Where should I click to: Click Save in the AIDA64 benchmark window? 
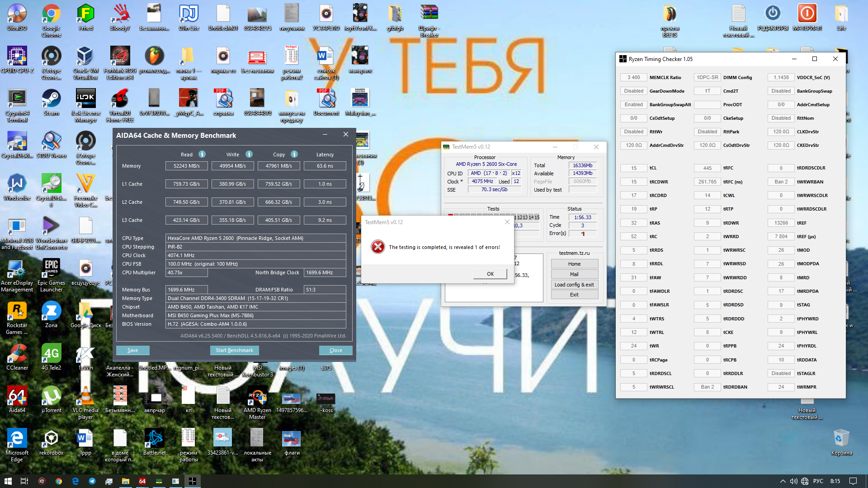(x=132, y=350)
